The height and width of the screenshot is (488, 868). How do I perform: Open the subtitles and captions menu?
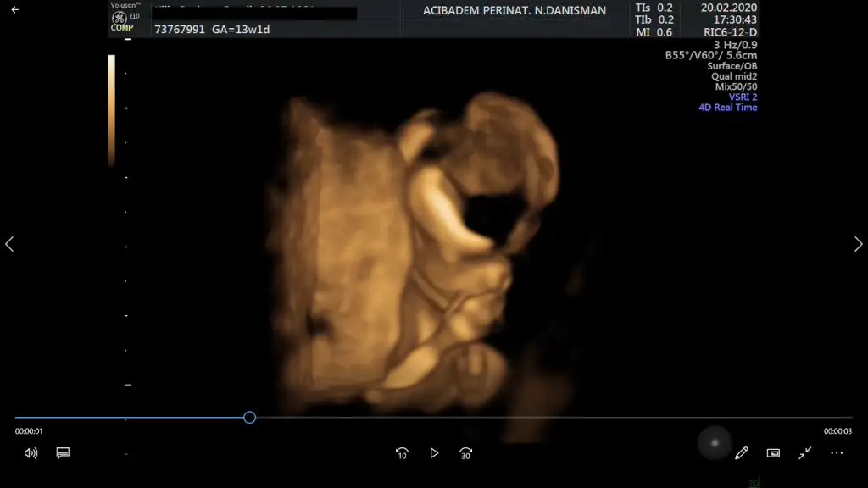tap(63, 453)
